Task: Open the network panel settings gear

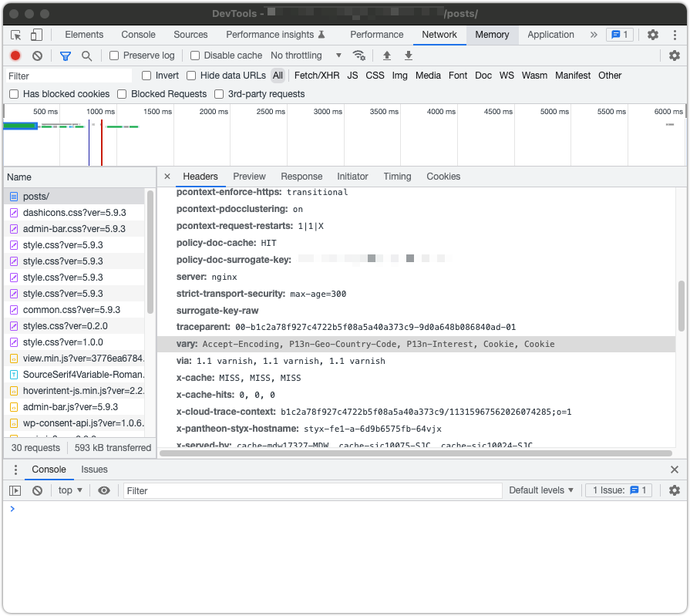Action: click(675, 55)
